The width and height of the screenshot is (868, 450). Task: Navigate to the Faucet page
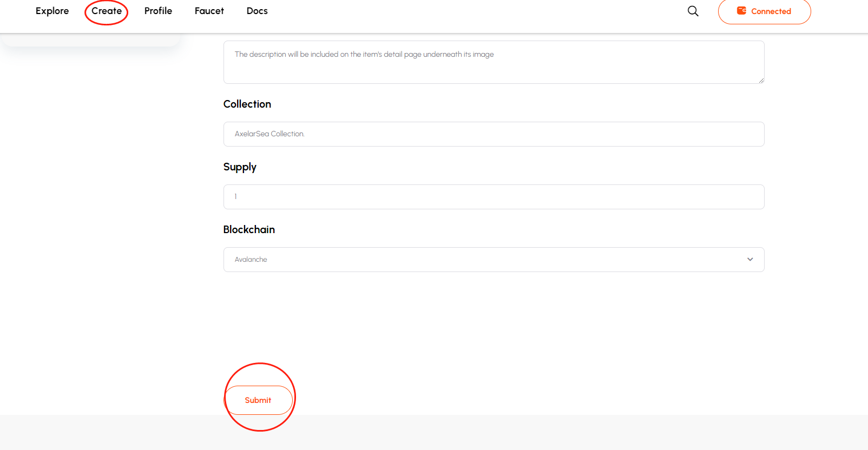click(209, 11)
